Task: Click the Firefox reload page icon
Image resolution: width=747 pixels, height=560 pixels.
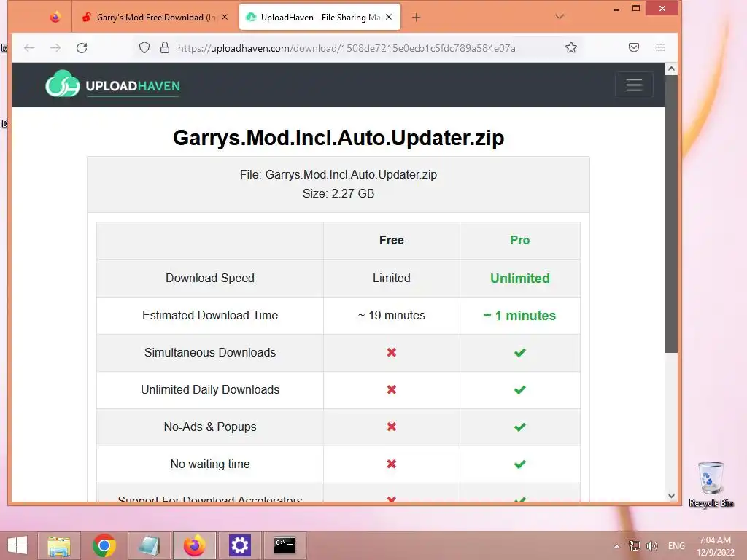Action: pyautogui.click(x=82, y=47)
